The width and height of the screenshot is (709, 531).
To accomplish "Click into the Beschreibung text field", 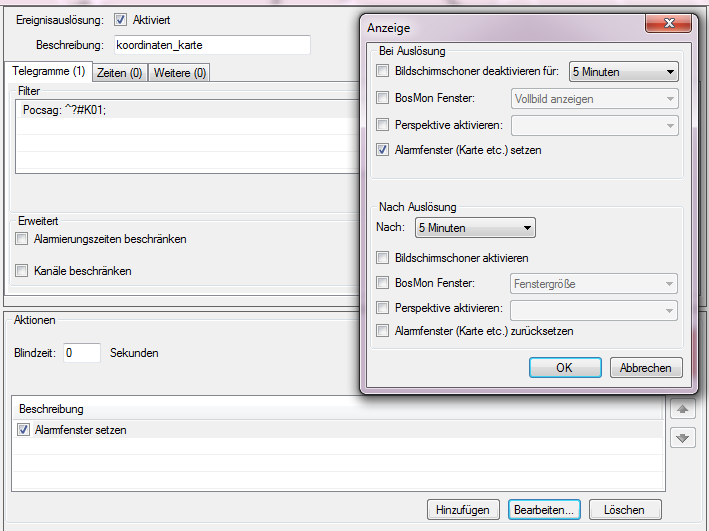I will 210,45.
